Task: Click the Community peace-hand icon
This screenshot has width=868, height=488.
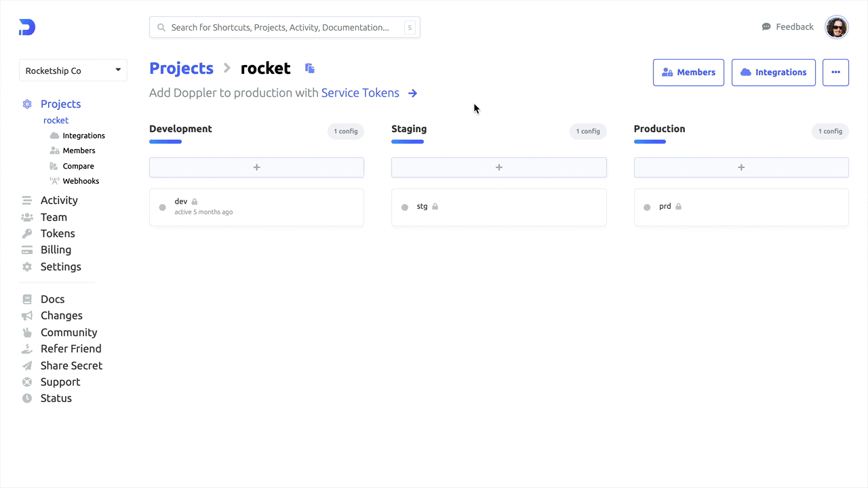Action: tap(27, 332)
